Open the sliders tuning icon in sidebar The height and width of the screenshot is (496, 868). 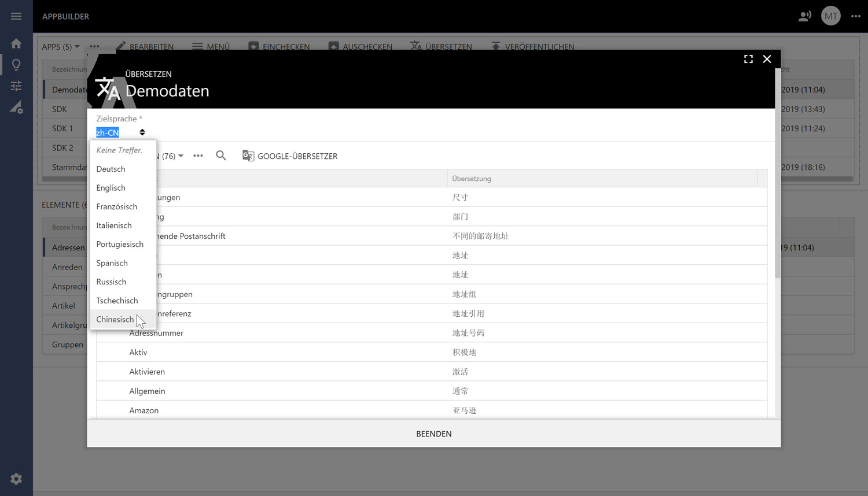pyautogui.click(x=16, y=86)
